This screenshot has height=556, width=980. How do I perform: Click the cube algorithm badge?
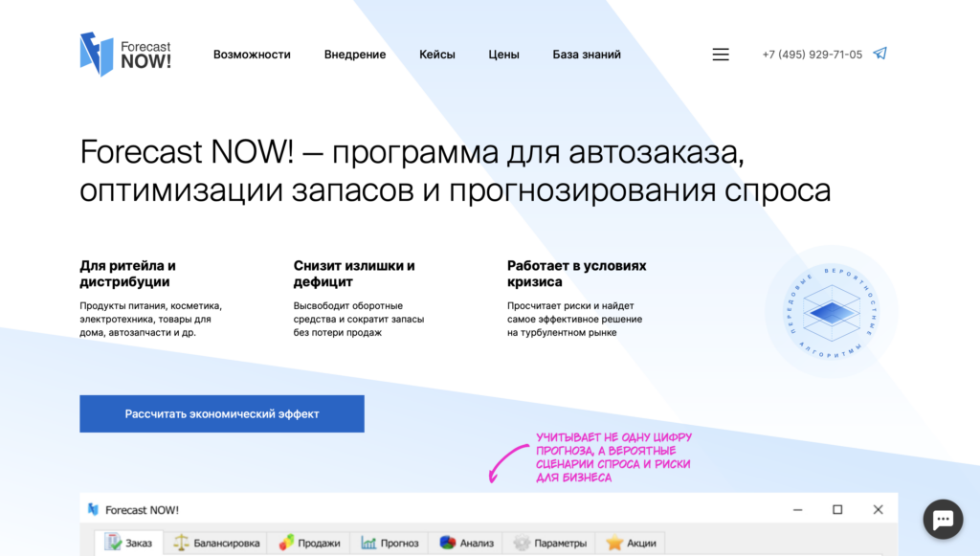[832, 312]
